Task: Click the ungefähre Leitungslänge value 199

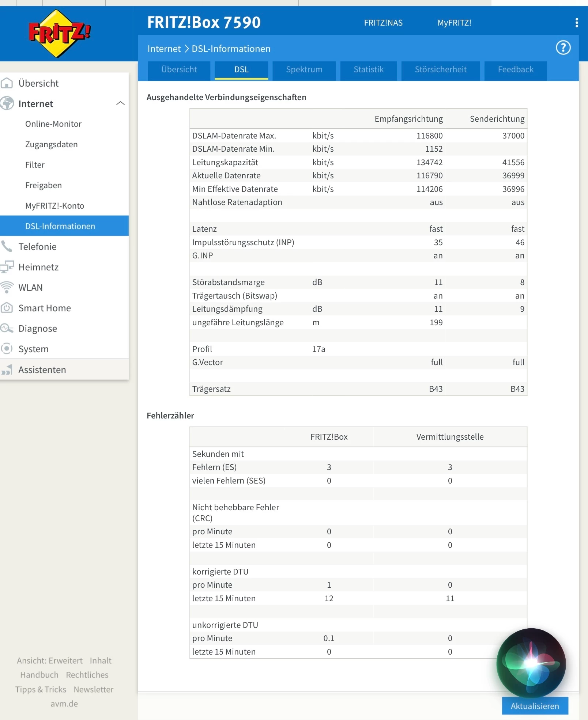Action: (x=436, y=322)
